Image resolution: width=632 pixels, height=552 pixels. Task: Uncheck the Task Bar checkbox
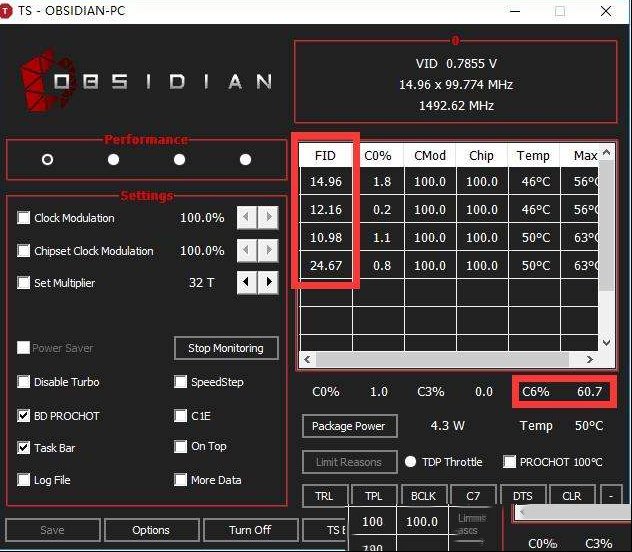(23, 448)
